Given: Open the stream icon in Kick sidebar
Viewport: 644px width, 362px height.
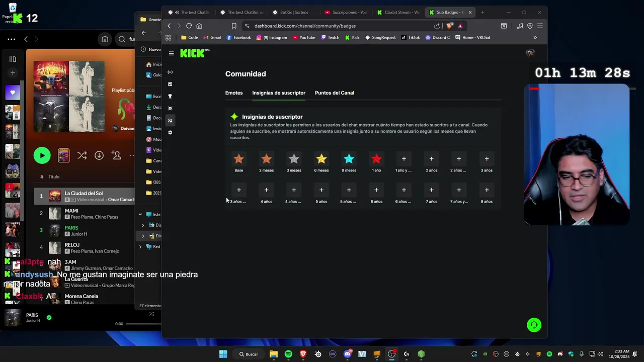Looking at the screenshot, I should [x=170, y=72].
